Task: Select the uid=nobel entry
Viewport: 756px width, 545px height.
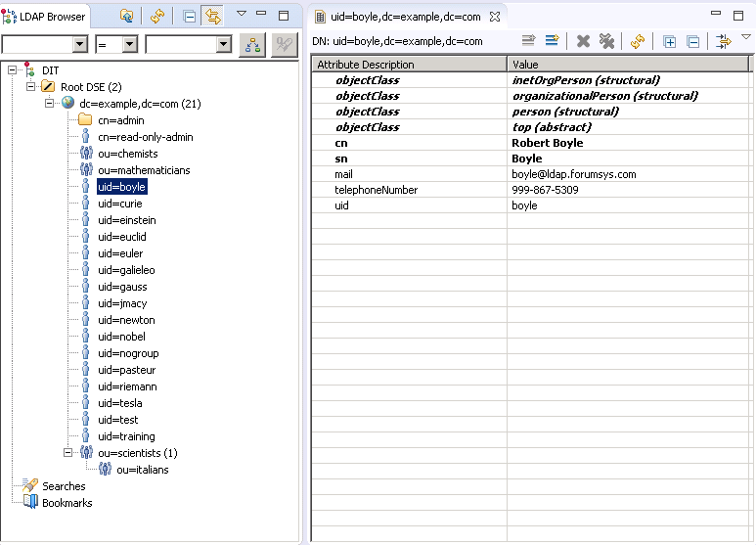Action: pos(121,337)
